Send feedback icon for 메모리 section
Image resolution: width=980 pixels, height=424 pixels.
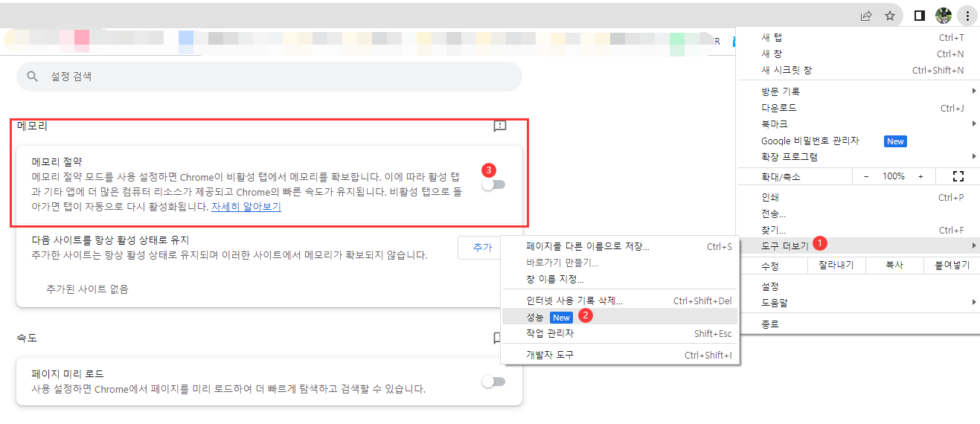500,126
